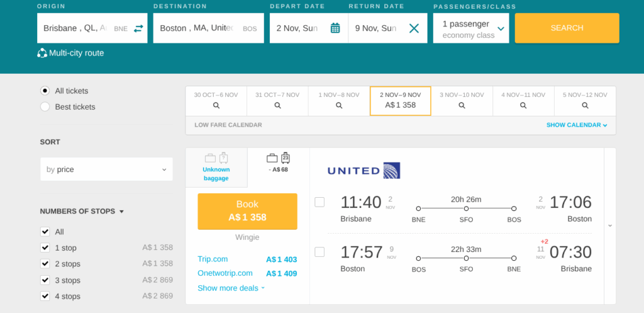Tick the outbound Brisbane flight checkbox
This screenshot has width=644, height=313.
click(319, 202)
